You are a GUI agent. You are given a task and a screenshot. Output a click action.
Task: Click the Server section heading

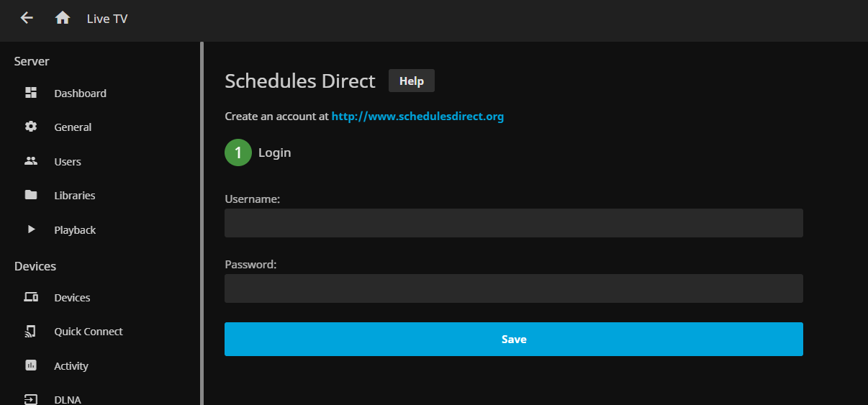(32, 61)
